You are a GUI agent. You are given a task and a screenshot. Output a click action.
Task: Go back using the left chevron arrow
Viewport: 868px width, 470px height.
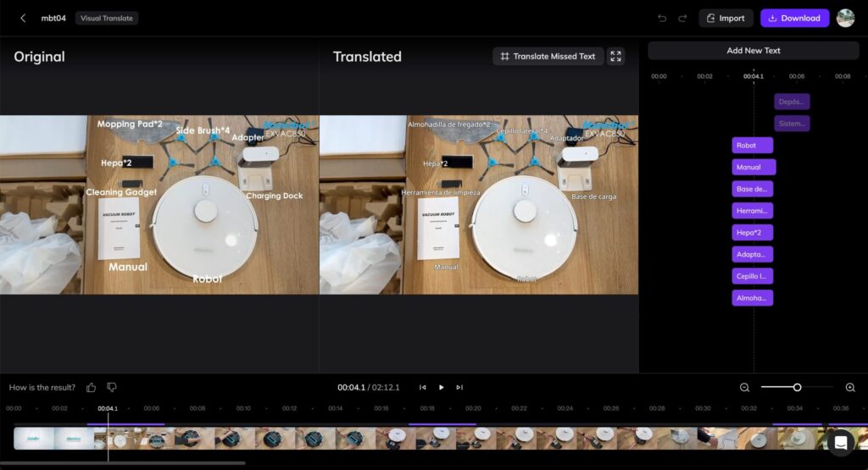click(23, 19)
